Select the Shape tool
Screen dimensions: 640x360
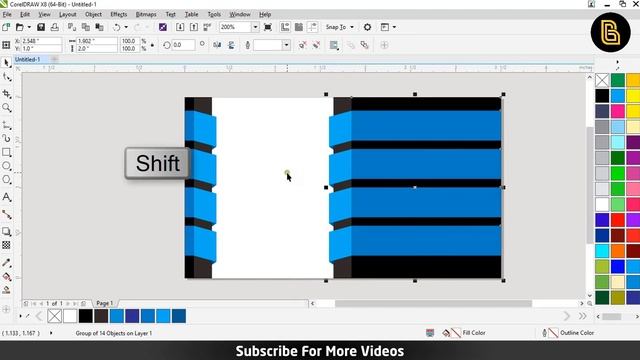tap(7, 77)
